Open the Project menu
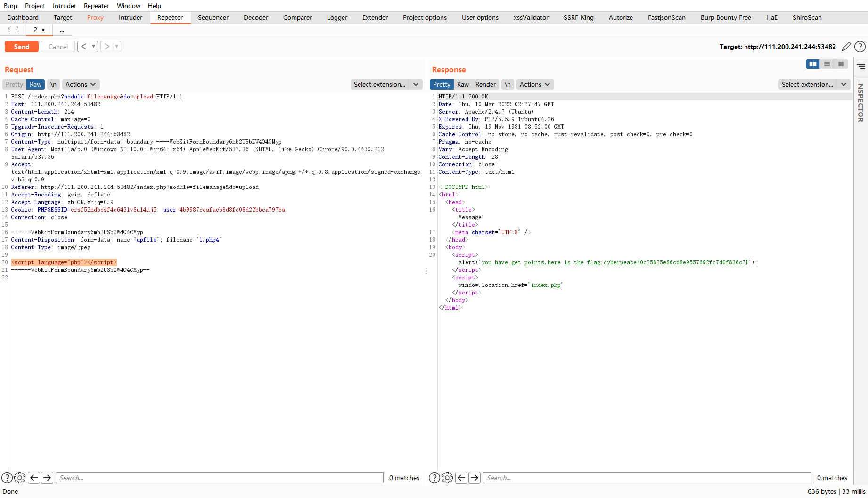This screenshot has width=868, height=498. point(35,6)
